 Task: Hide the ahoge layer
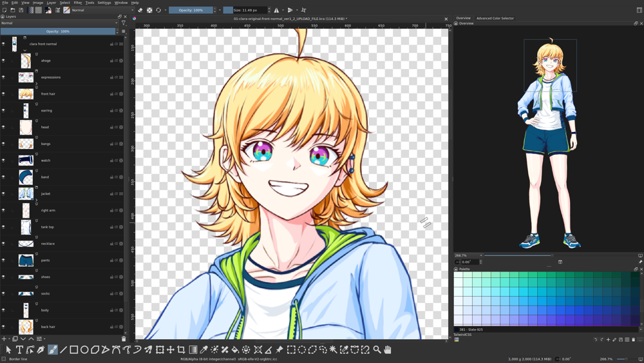(3, 61)
